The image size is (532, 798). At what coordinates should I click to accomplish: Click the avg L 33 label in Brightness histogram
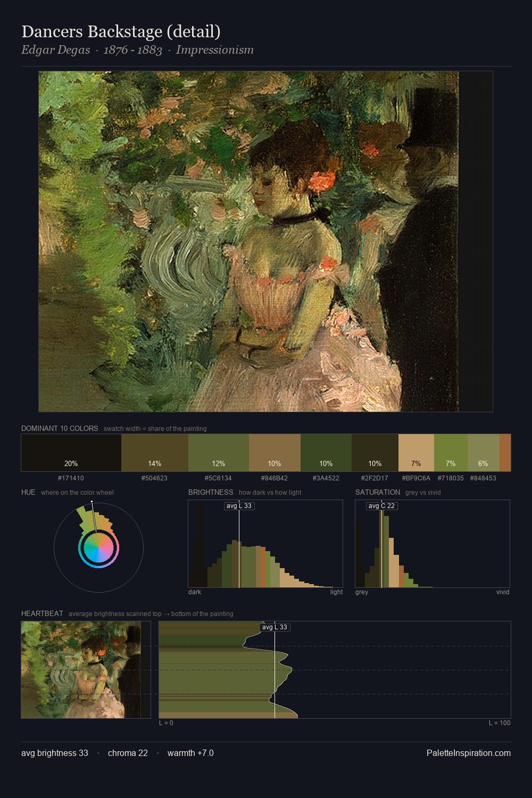point(239,506)
